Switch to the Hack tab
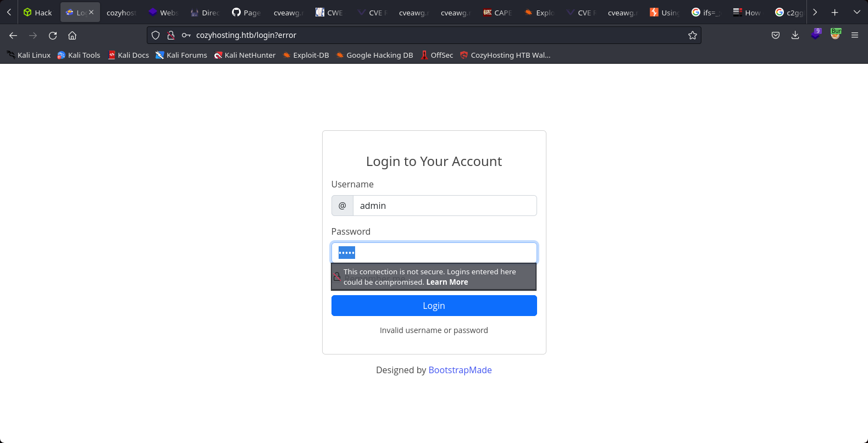 (38, 12)
